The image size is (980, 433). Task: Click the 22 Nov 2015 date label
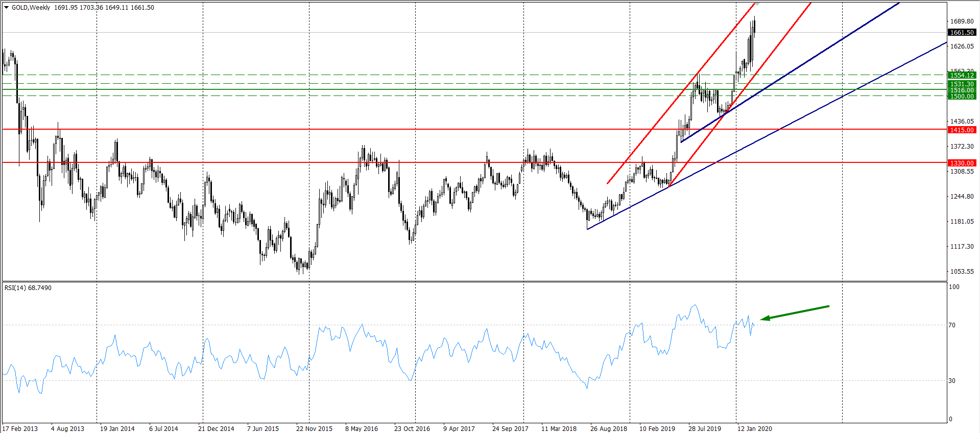click(x=314, y=428)
